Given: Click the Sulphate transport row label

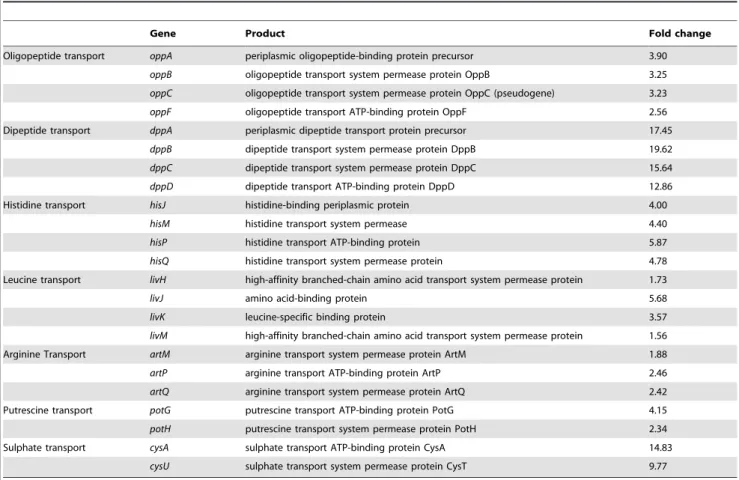Looking at the screenshot, I should [x=44, y=447].
